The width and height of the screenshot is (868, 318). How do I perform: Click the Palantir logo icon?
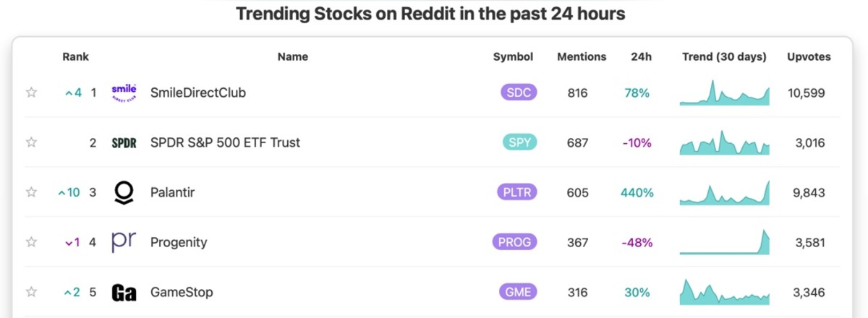[x=124, y=192]
